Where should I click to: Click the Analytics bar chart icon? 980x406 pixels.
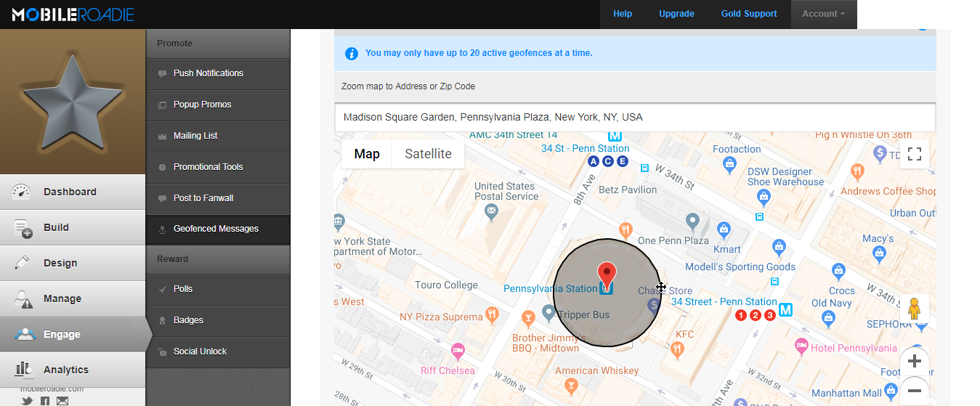point(23,370)
